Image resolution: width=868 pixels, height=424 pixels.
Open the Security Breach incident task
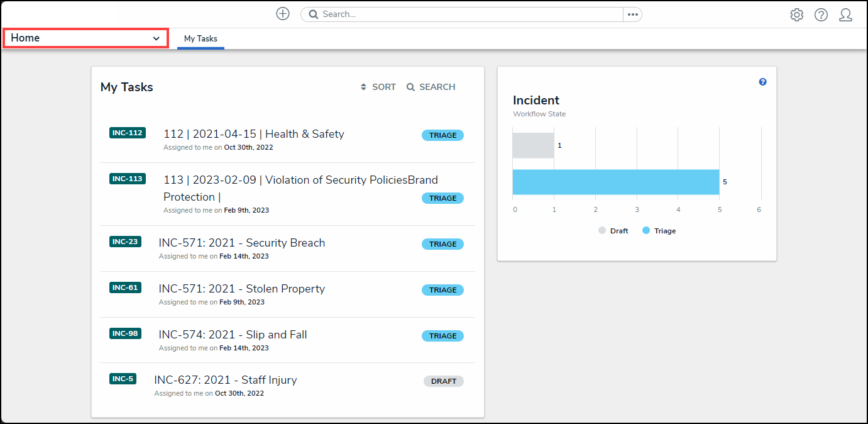pyautogui.click(x=242, y=243)
